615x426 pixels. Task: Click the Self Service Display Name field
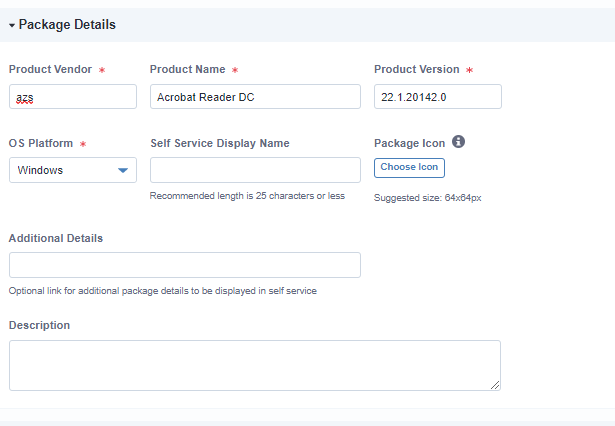tap(255, 170)
